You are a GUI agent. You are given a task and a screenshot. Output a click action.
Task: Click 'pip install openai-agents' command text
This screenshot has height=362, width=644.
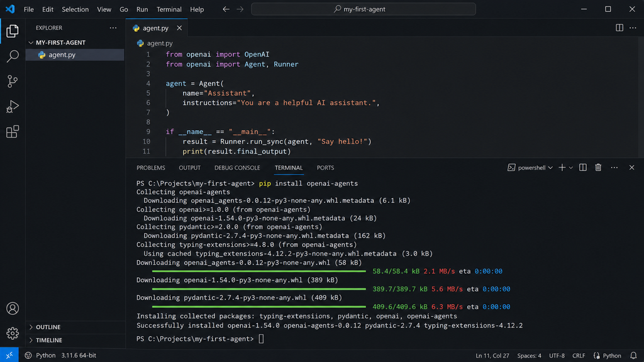point(308,184)
